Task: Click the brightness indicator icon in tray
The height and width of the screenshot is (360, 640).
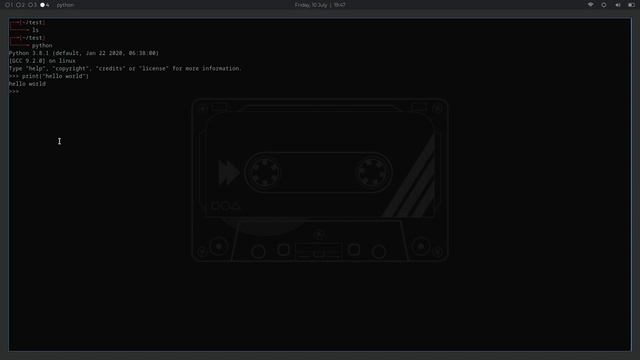Action: (604, 5)
